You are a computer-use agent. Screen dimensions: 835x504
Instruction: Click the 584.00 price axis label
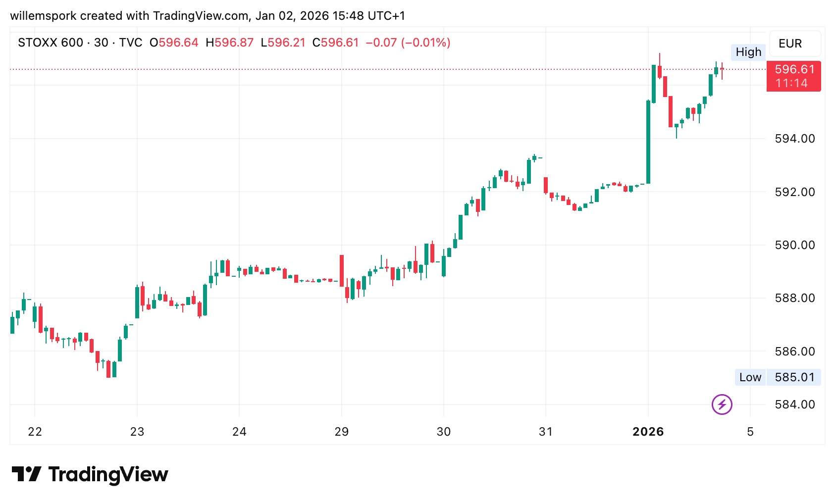point(794,404)
